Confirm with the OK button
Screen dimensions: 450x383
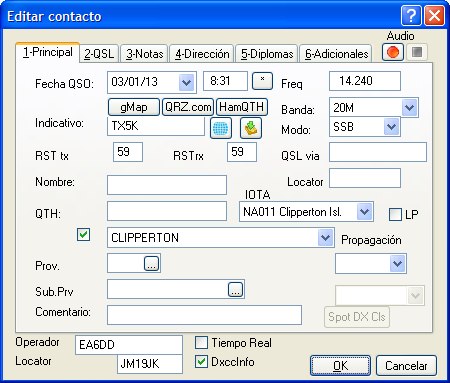(x=340, y=366)
